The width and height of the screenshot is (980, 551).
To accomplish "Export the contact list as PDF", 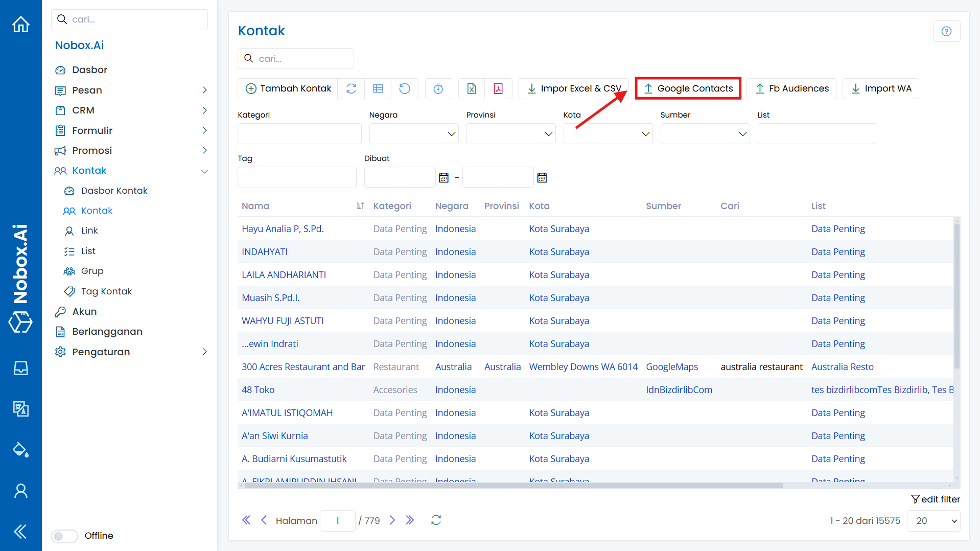I will [x=498, y=88].
